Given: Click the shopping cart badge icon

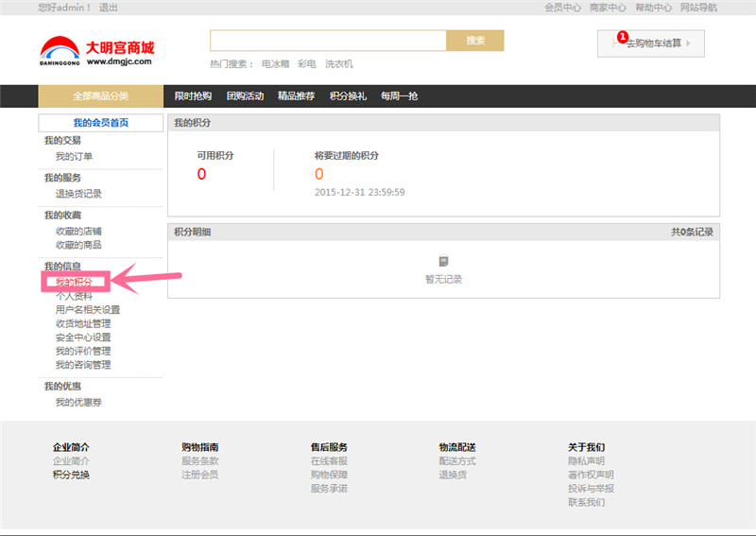Looking at the screenshot, I should [x=623, y=37].
